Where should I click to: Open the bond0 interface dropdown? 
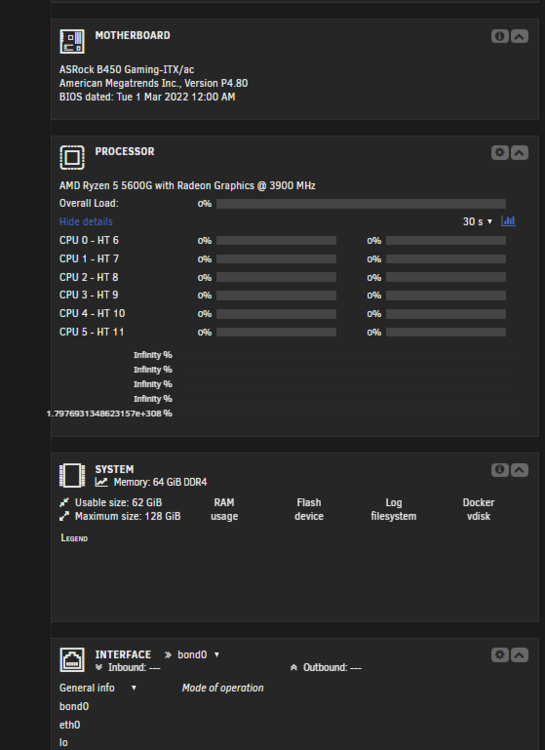point(198,655)
